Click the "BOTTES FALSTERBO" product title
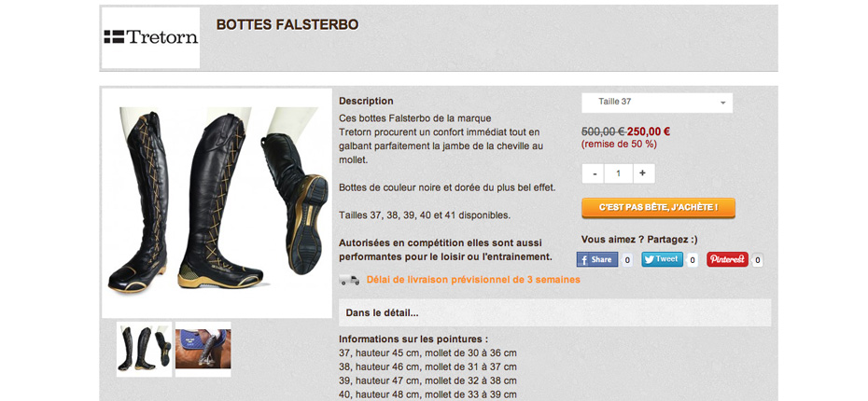868x401 pixels. (x=287, y=25)
